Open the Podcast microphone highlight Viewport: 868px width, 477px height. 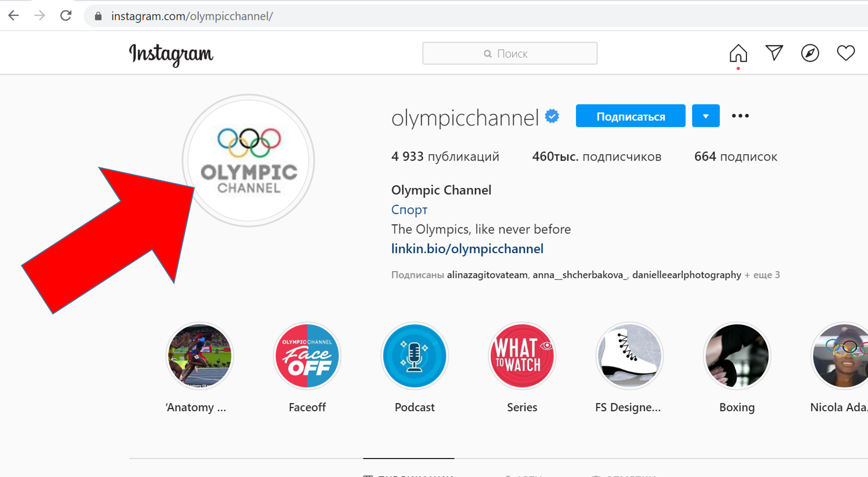coord(415,356)
